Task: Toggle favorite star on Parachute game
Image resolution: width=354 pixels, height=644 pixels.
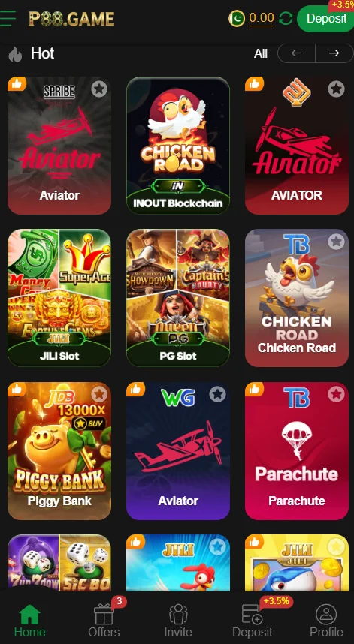Action: 336,394
